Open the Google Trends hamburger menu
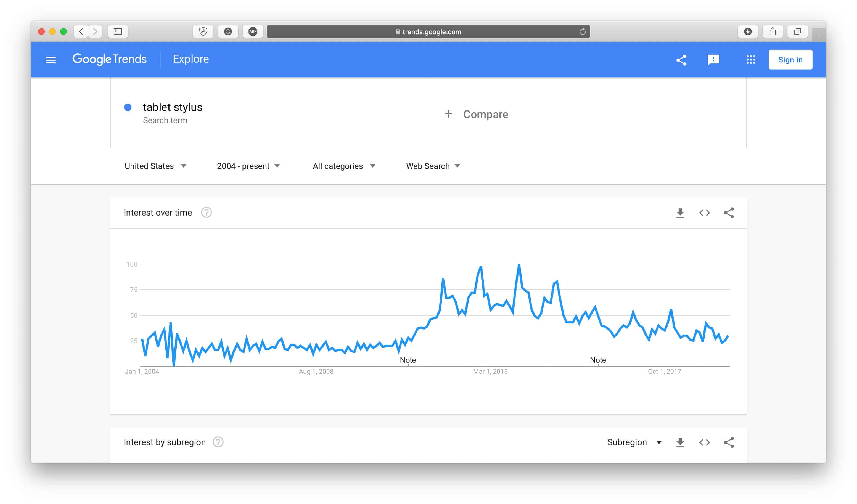857x504 pixels. 51,60
